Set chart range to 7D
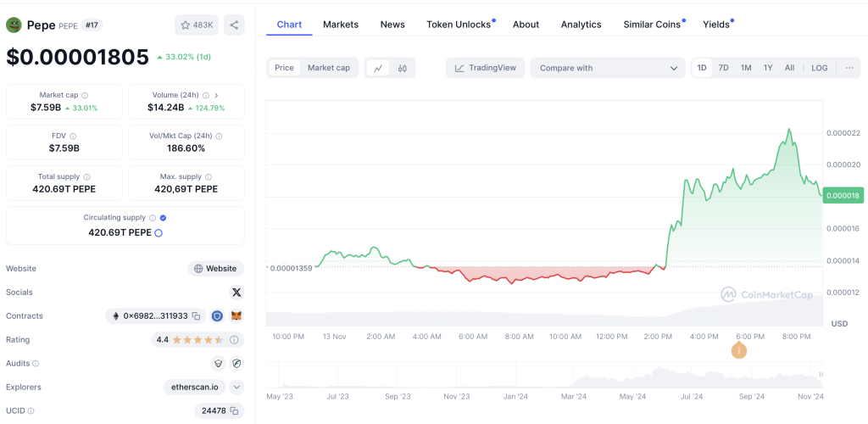Viewport: 868px width, 424px height. coord(724,68)
